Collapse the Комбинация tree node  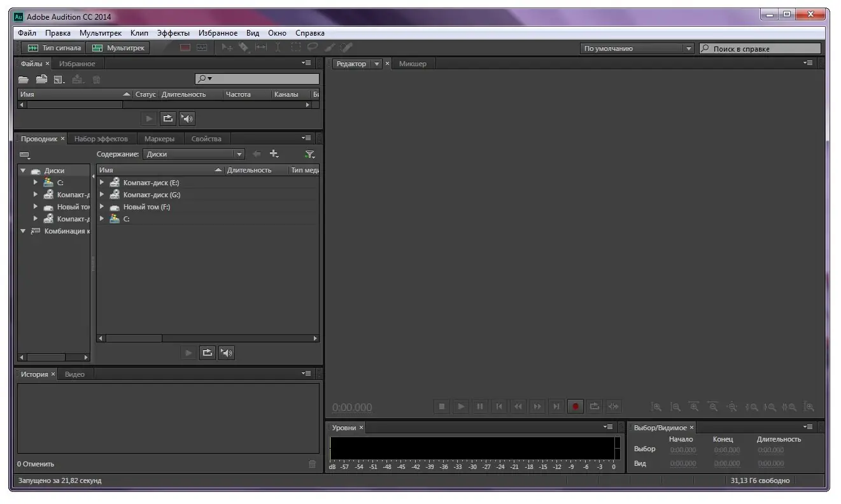click(x=24, y=231)
